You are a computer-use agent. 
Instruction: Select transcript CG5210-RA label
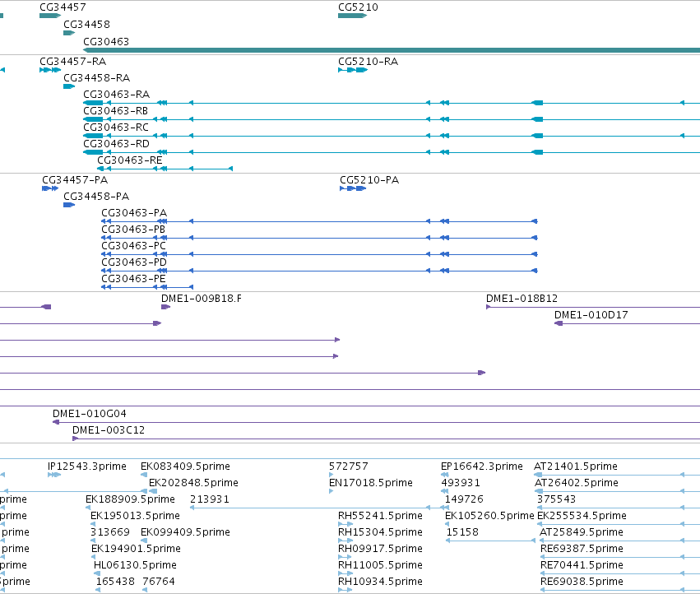pyautogui.click(x=369, y=61)
